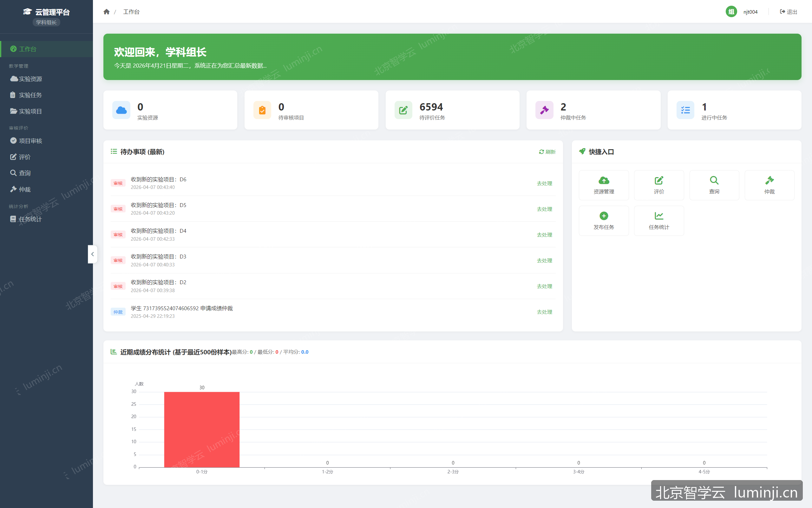
Task: Click 去处理 for experiment project D5
Action: click(544, 209)
